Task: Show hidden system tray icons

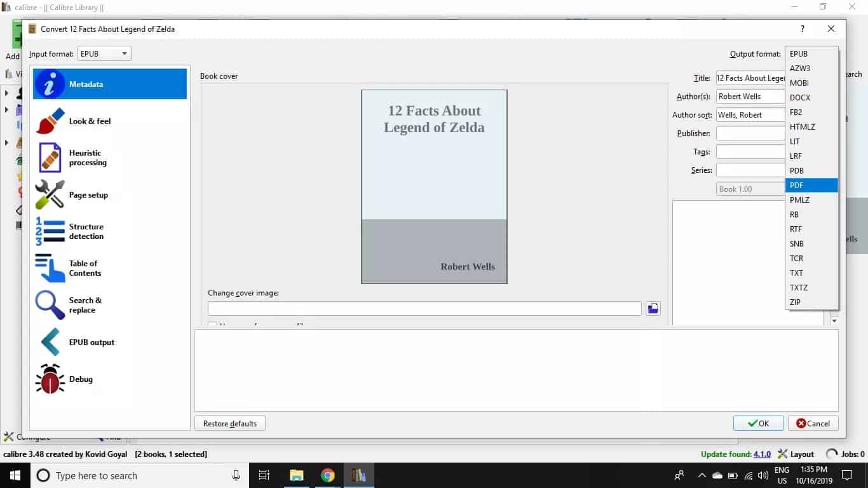Action: [x=702, y=475]
